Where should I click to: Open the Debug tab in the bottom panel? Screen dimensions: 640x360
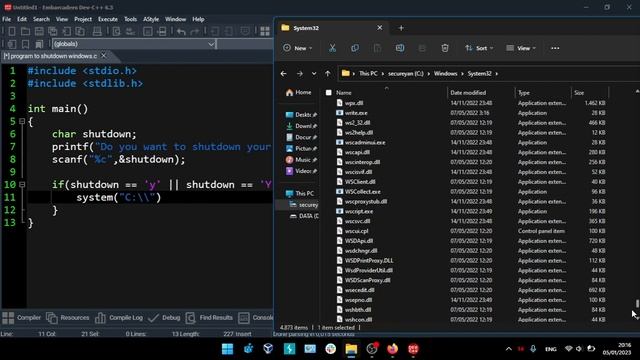(164, 318)
